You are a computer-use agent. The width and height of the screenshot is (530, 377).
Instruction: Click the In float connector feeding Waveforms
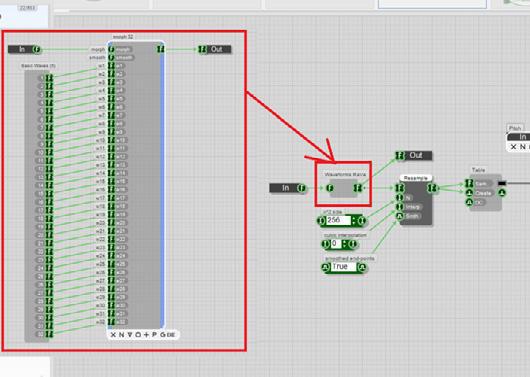300,188
